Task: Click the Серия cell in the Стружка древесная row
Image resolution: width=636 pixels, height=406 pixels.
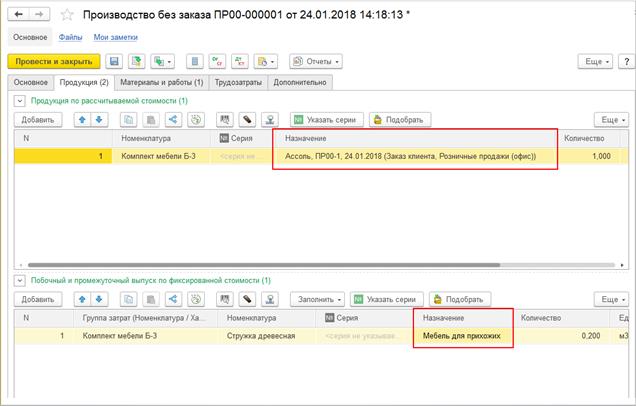Action: point(364,336)
